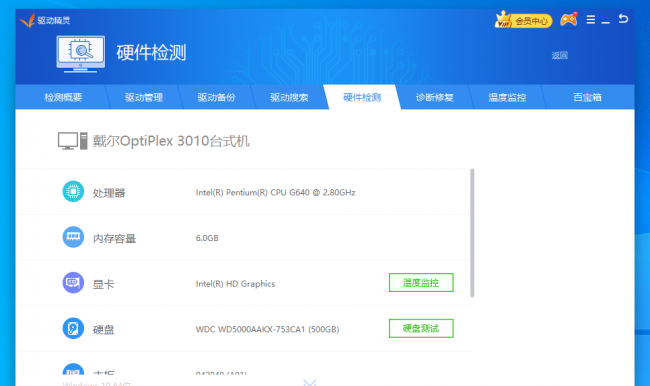Click the 处理器 label

point(109,193)
